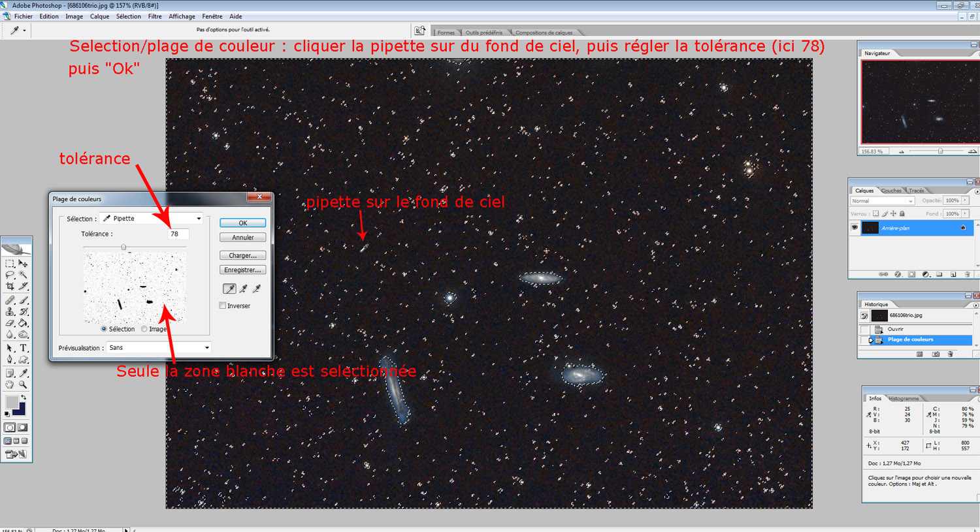The image size is (980, 532).
Task: Select the Hand tool
Action: [x=10, y=384]
